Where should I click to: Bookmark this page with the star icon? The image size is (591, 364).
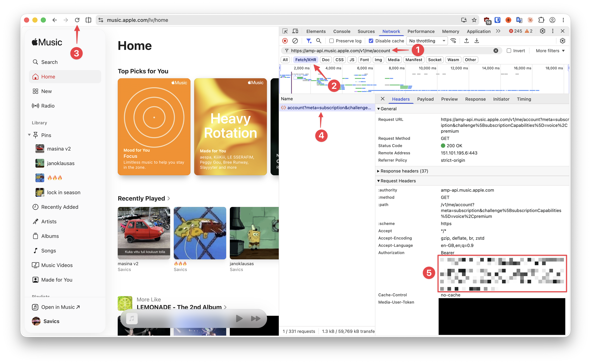point(474,20)
